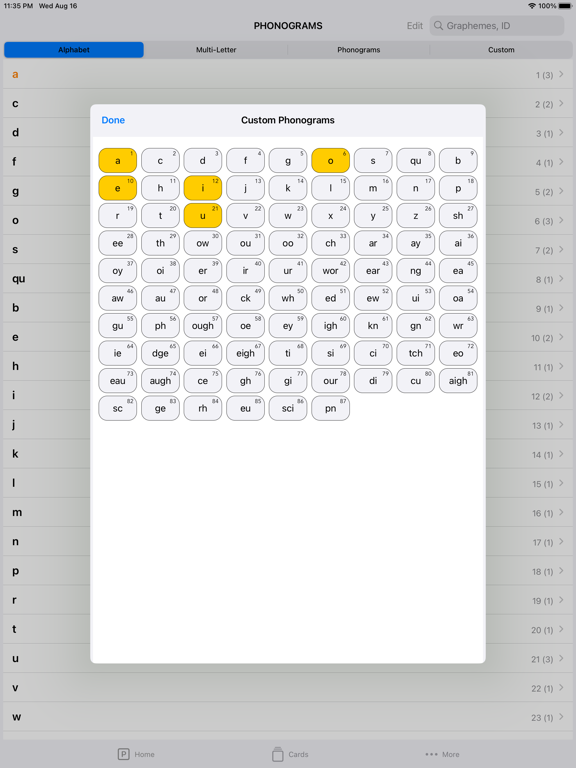Toggle the 'augh' phonogram tile

(x=160, y=381)
